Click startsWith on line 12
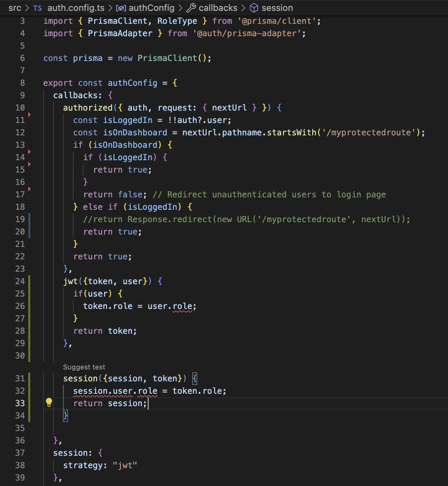The image size is (448, 486). coord(291,133)
